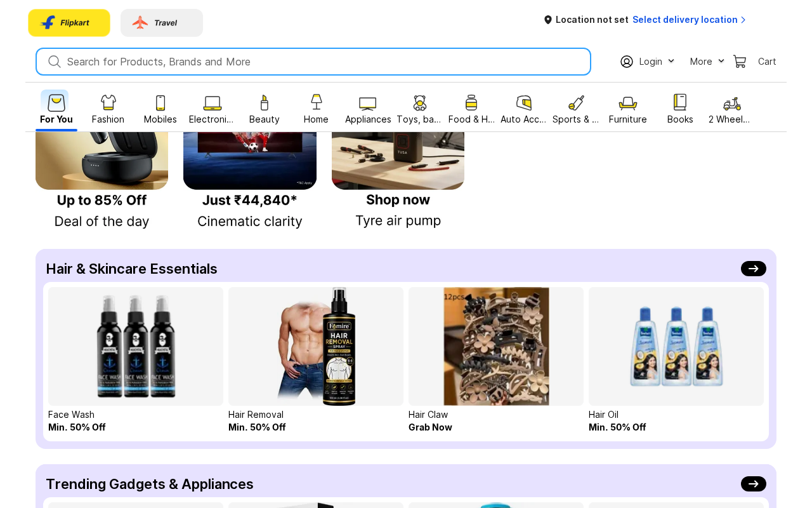Open the Home lamp icon
Viewport: 812px width, 508px height.
coord(316,102)
